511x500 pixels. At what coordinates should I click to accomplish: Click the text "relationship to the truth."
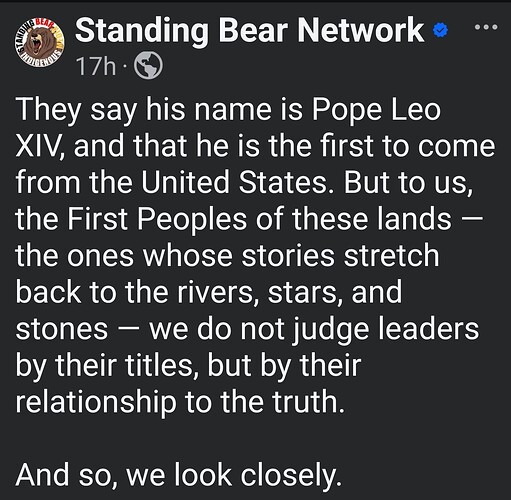point(180,402)
